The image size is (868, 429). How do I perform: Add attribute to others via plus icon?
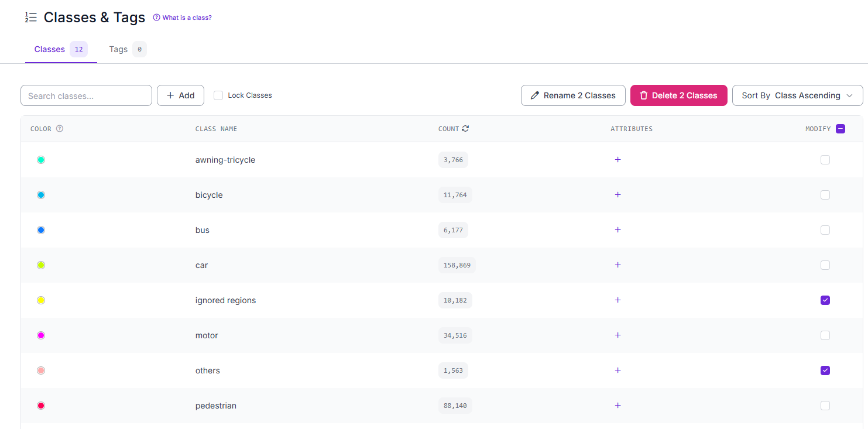(617, 370)
